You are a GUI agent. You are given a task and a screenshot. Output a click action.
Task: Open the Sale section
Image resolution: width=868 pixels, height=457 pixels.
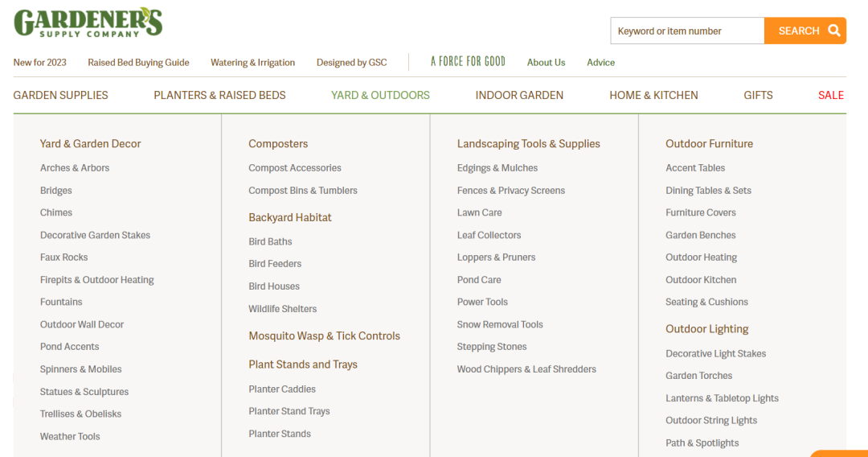point(831,95)
